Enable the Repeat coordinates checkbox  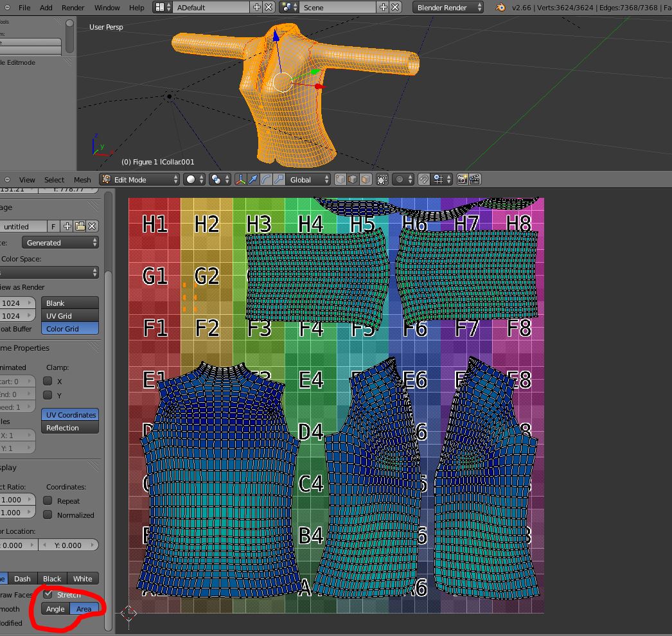click(48, 500)
